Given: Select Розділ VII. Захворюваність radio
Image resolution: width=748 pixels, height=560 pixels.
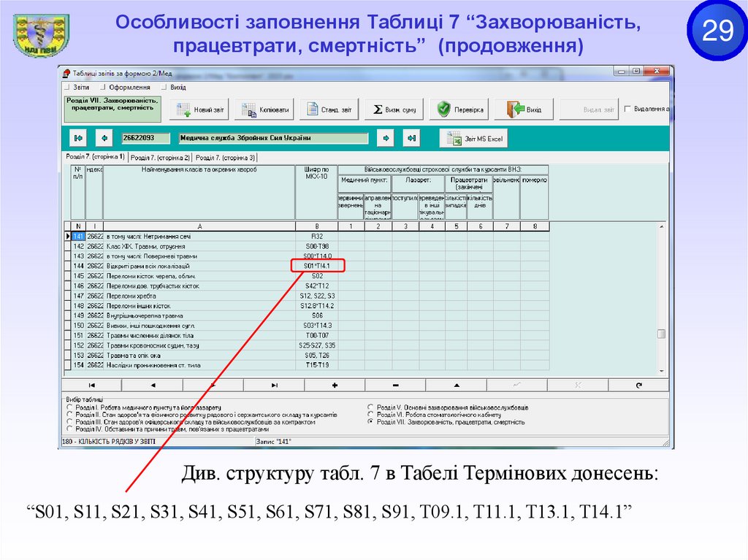Looking at the screenshot, I should click(x=370, y=422).
